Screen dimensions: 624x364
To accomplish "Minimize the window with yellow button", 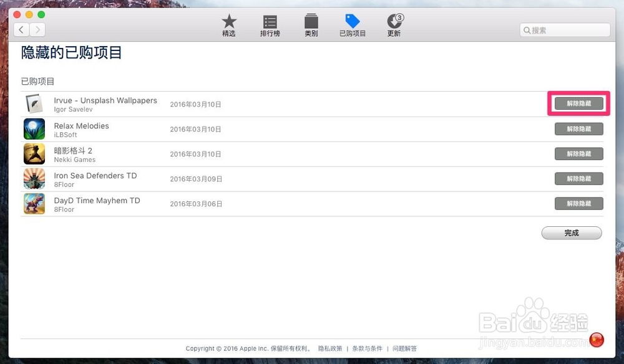I will [x=29, y=15].
